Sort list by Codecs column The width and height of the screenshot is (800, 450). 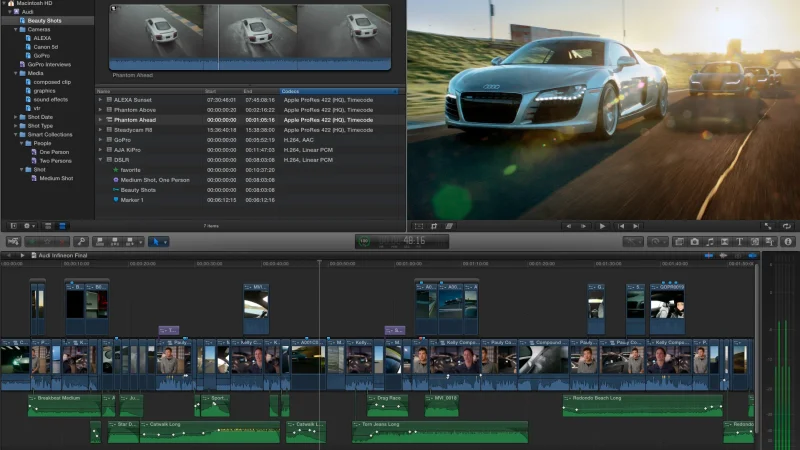click(339, 91)
